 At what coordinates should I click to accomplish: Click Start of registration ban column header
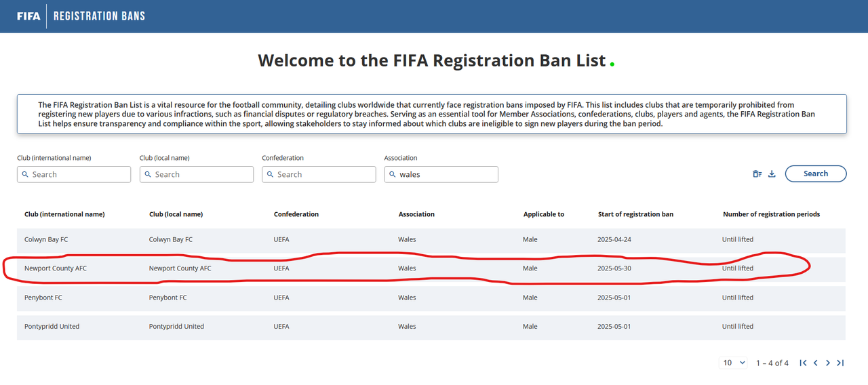coord(636,214)
